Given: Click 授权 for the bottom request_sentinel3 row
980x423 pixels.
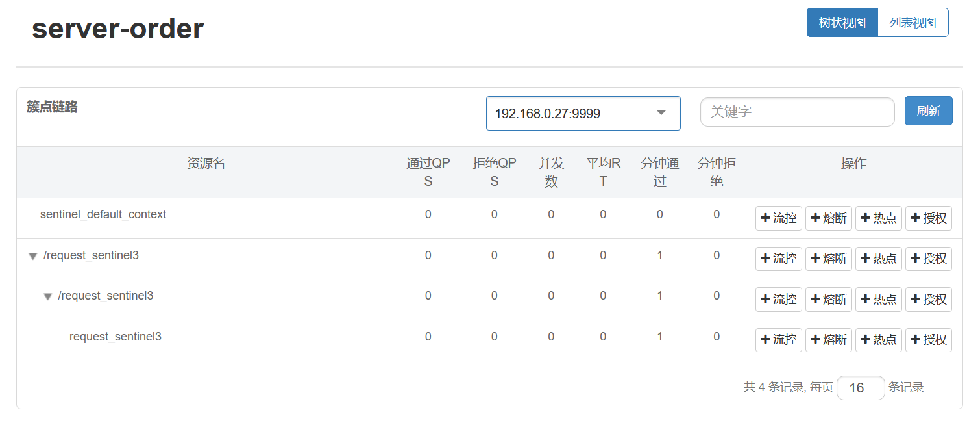Looking at the screenshot, I should (928, 340).
